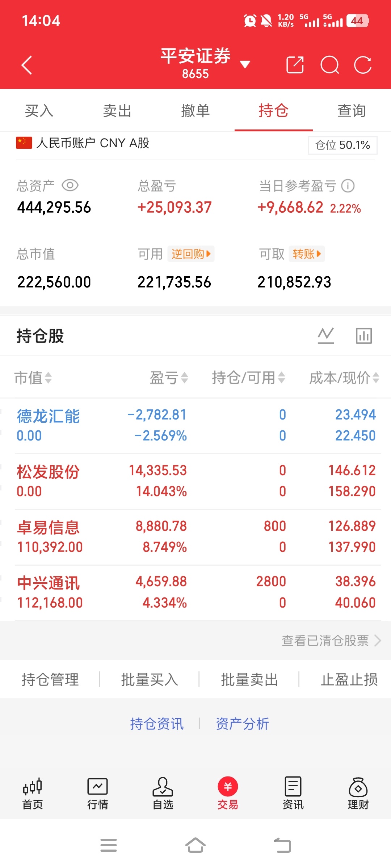Tap 批量买入 button
This screenshot has height=868, width=391.
[150, 679]
